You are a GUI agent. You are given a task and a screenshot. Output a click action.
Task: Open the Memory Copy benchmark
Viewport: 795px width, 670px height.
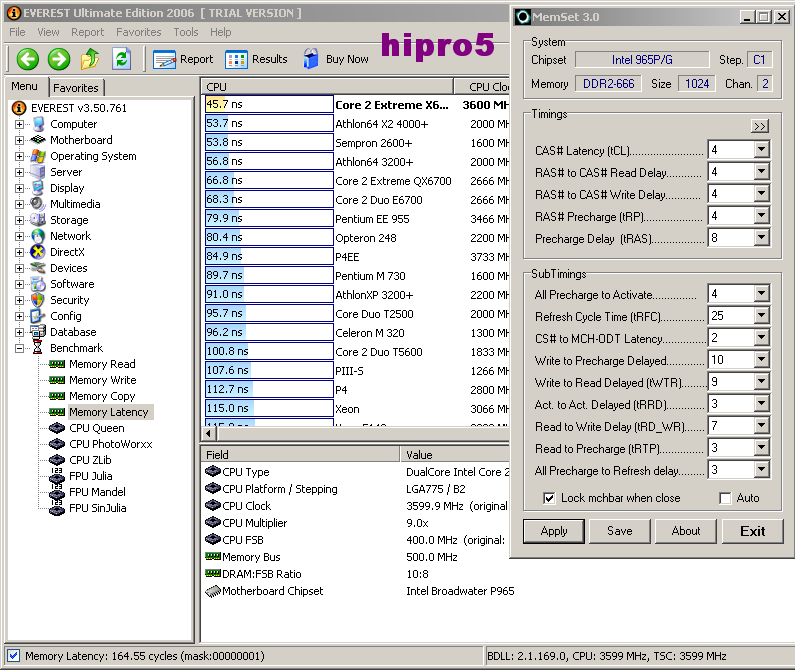pos(102,396)
